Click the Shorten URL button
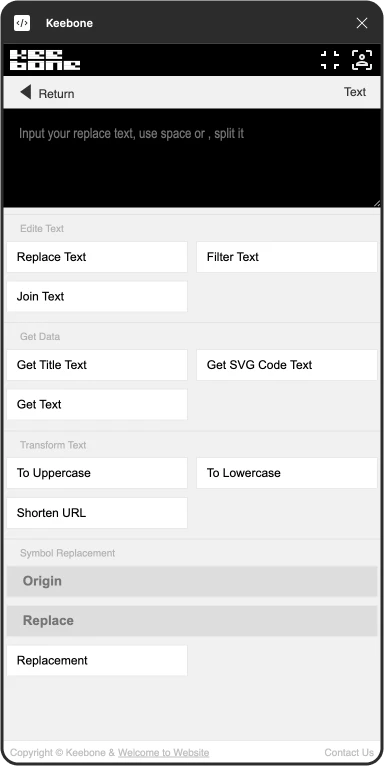Screen dimensions: 384x766 tap(97, 513)
